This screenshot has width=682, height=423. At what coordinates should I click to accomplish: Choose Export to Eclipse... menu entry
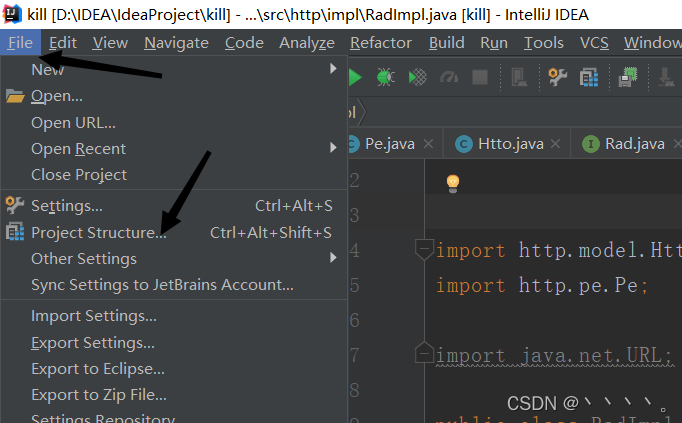(x=174, y=369)
